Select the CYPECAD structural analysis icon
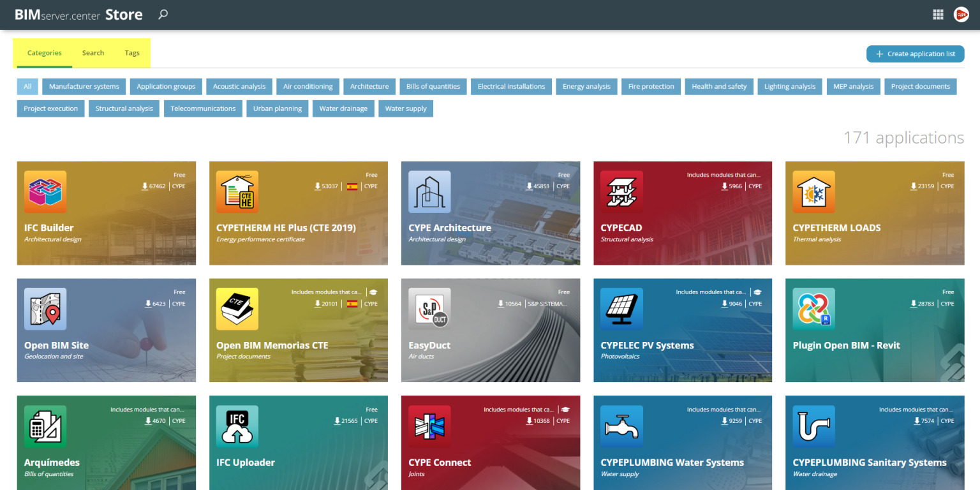 [621, 191]
